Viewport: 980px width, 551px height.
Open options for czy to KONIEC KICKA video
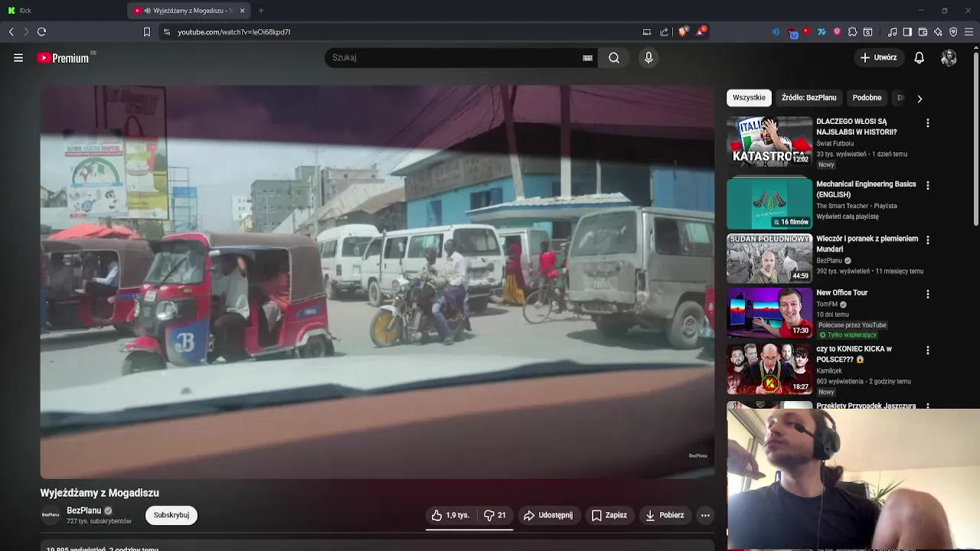tap(927, 350)
